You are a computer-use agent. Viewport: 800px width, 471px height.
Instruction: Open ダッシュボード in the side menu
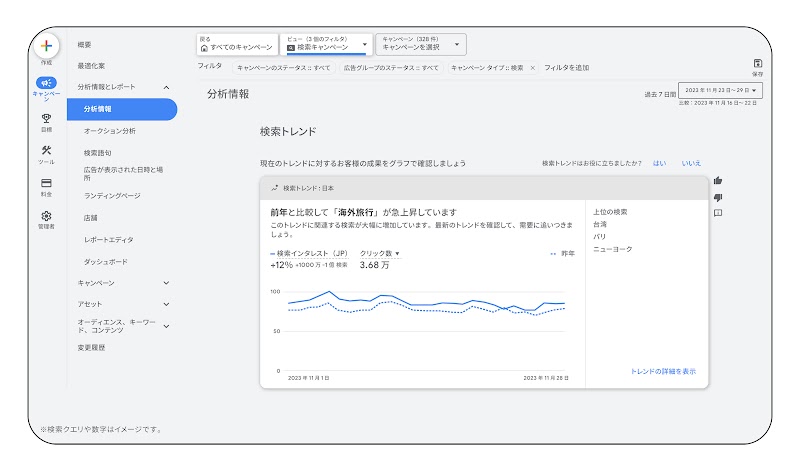point(106,262)
